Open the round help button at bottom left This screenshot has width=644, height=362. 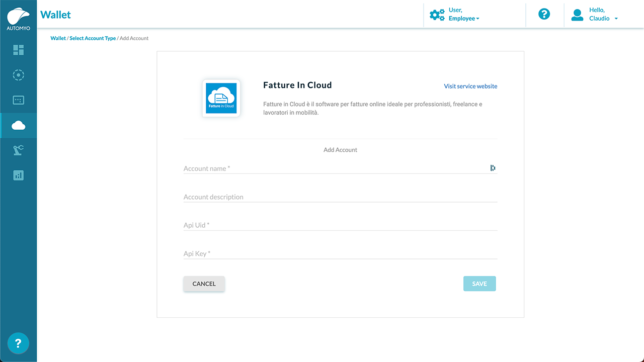(18, 344)
